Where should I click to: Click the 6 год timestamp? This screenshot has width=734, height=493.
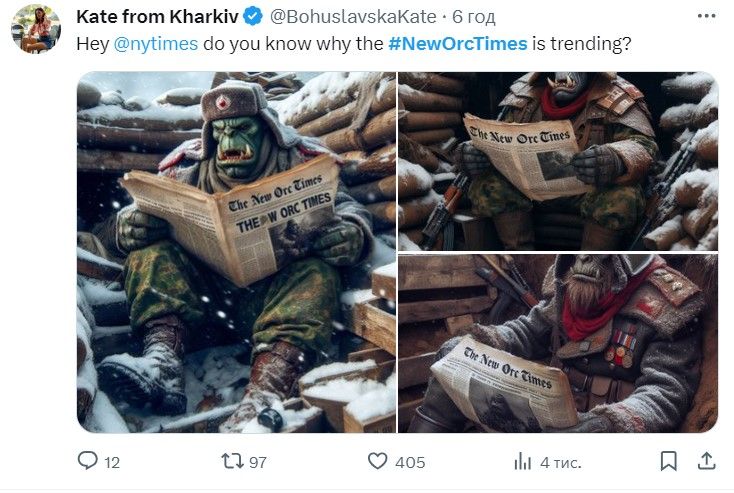click(473, 17)
